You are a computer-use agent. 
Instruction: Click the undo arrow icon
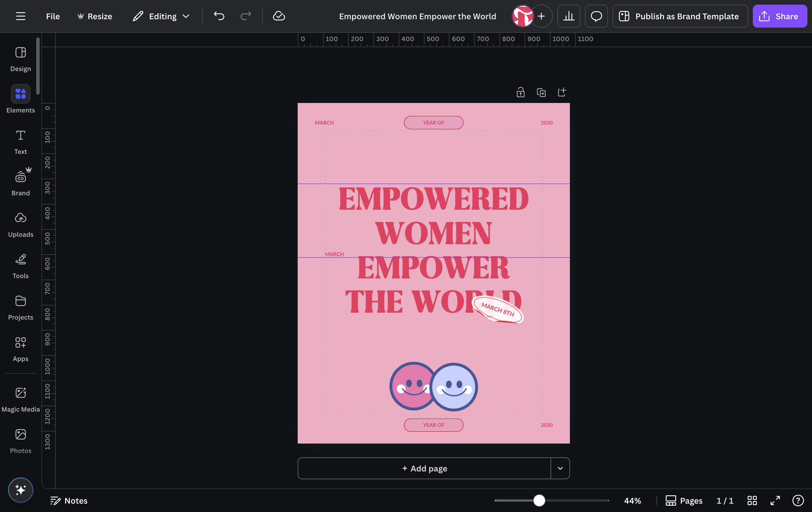(219, 16)
